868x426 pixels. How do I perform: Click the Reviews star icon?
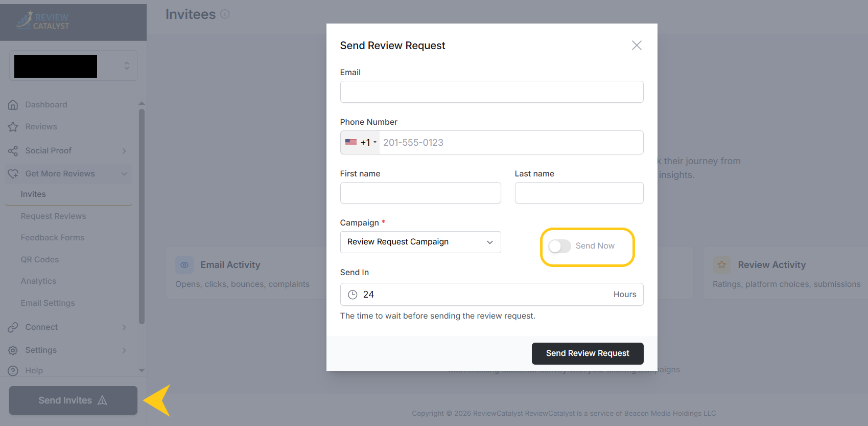coord(13,127)
